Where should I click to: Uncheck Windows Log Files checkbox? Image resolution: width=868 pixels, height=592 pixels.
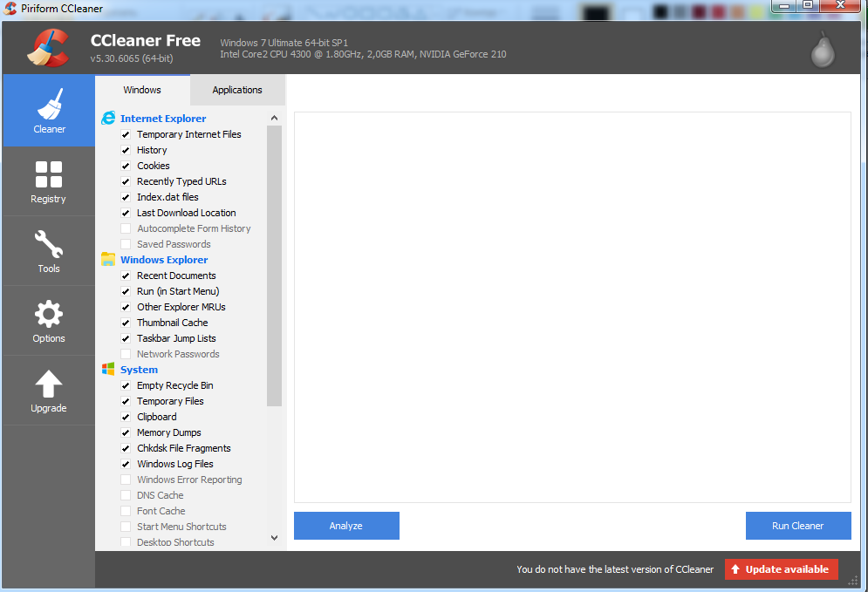click(x=126, y=464)
